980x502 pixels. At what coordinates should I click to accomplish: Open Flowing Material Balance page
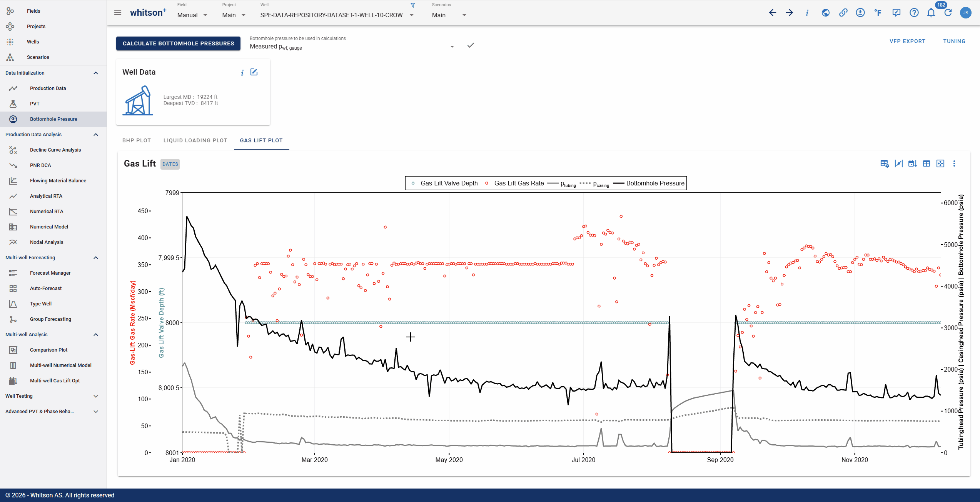coord(53,181)
